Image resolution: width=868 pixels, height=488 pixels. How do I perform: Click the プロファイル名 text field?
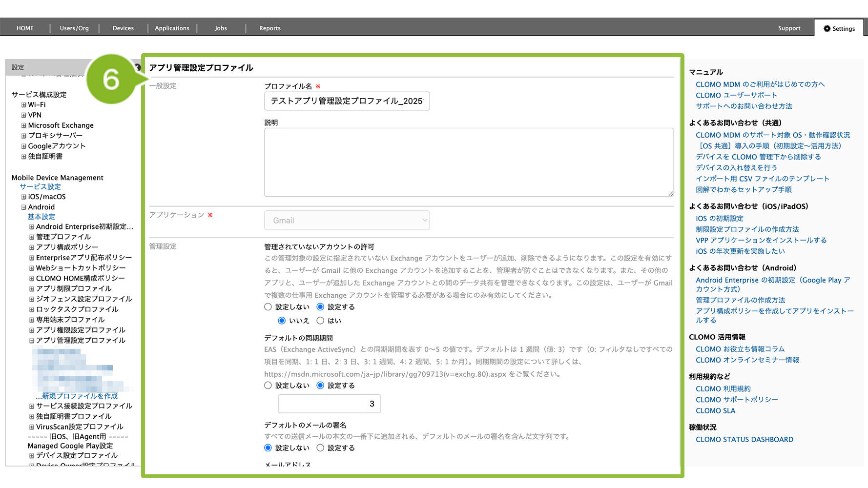pyautogui.click(x=347, y=101)
